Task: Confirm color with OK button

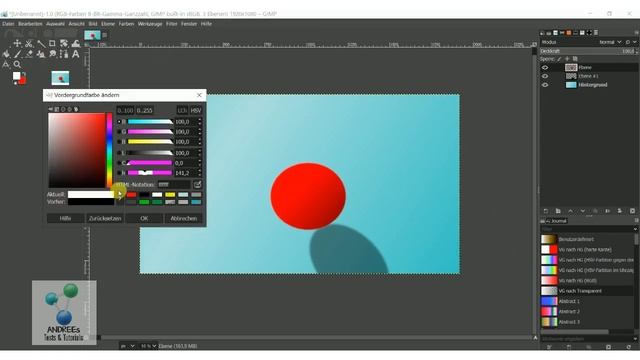Action: 144,218
